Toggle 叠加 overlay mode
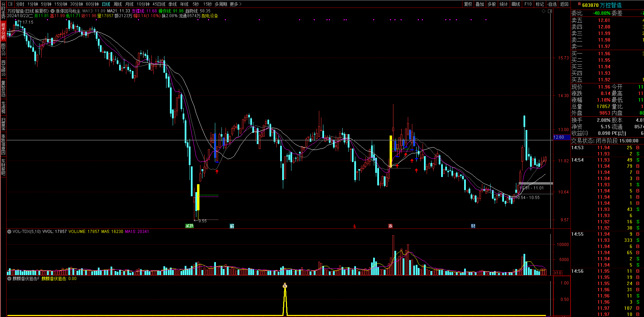Screen dimensions: 644x317 pyautogui.click(x=480, y=4)
